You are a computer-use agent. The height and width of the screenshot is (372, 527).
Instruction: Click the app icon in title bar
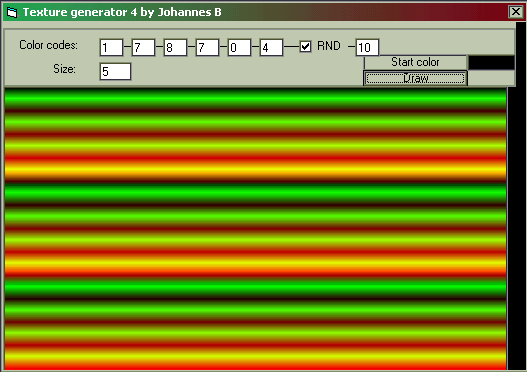(12, 12)
